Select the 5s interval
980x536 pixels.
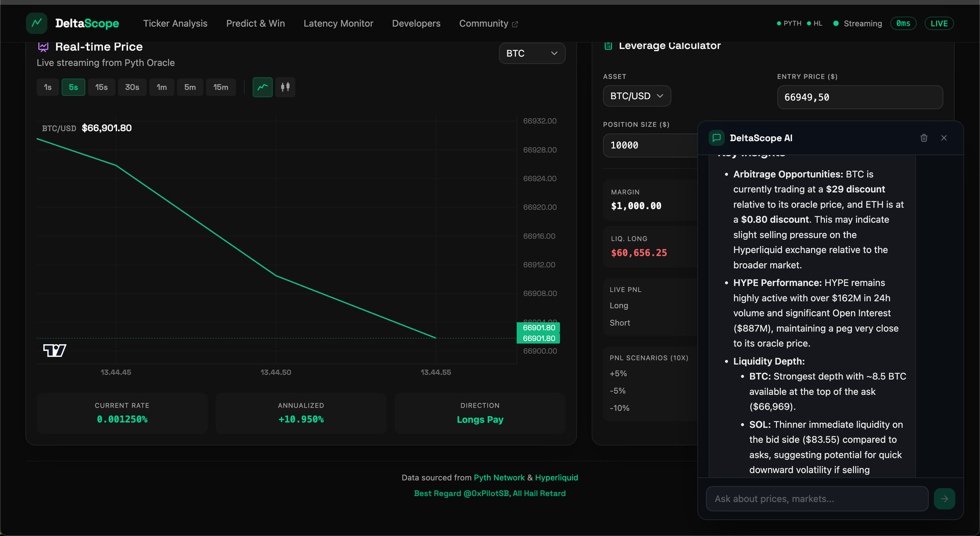pyautogui.click(x=73, y=87)
